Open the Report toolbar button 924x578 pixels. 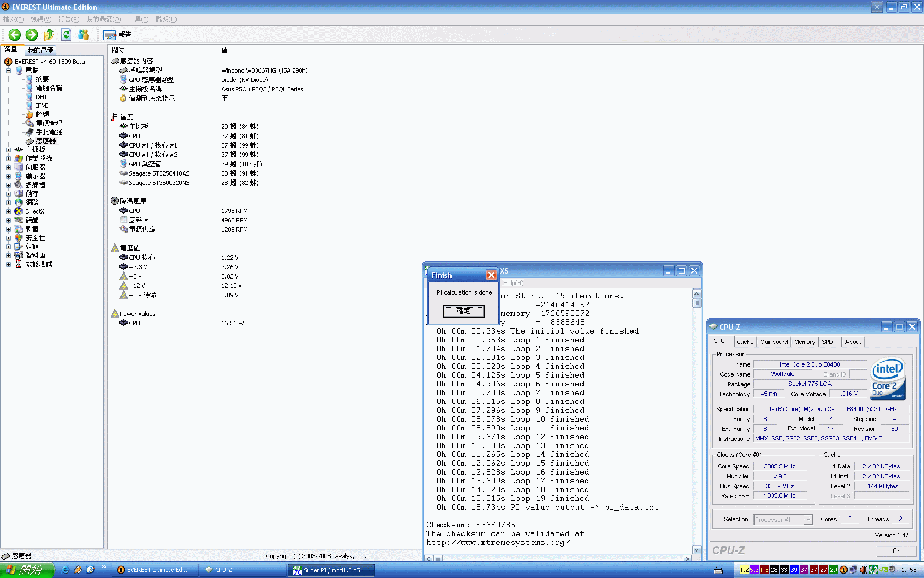[x=118, y=35]
